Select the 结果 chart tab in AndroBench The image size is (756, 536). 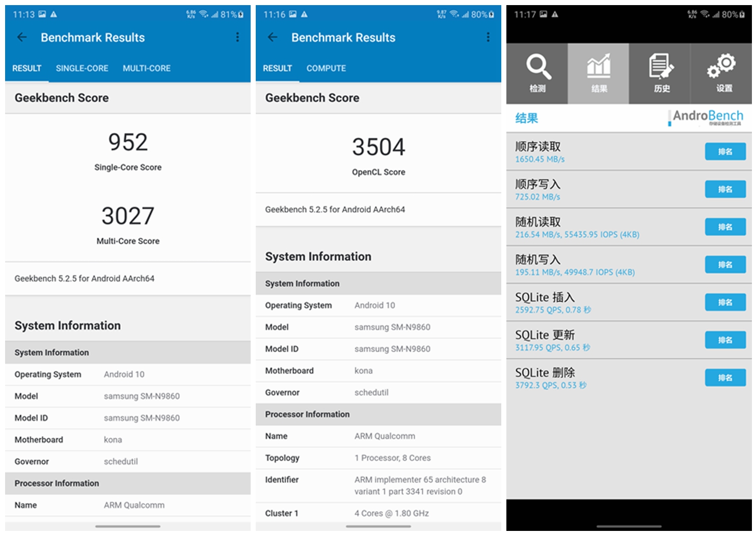pos(599,74)
